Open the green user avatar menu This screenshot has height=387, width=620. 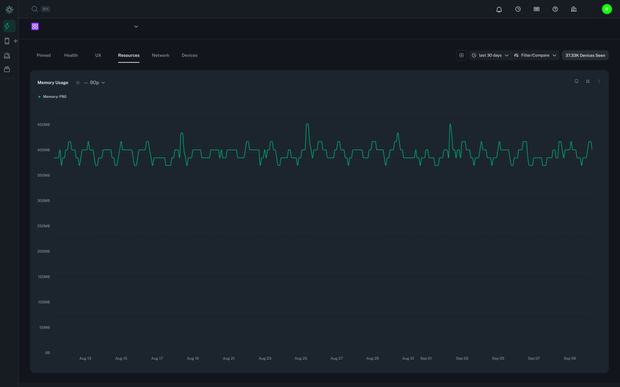click(x=607, y=9)
